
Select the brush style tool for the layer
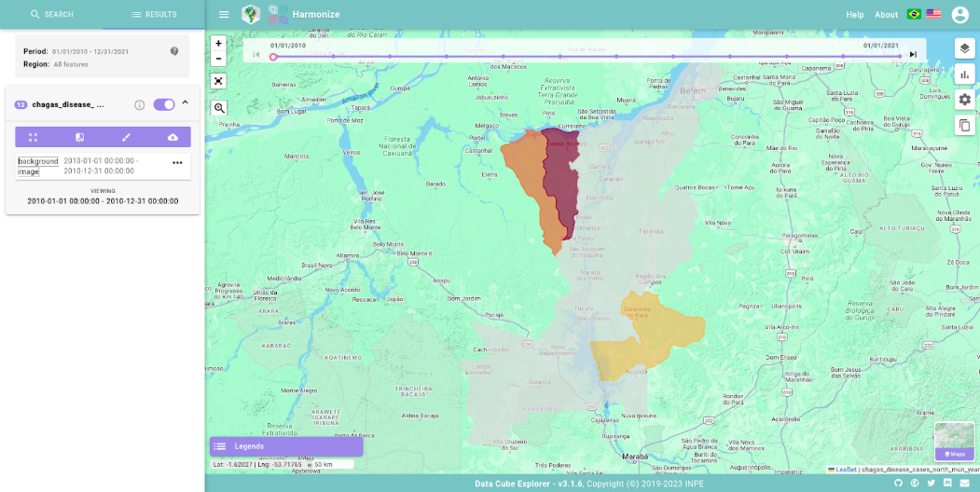[x=127, y=137]
